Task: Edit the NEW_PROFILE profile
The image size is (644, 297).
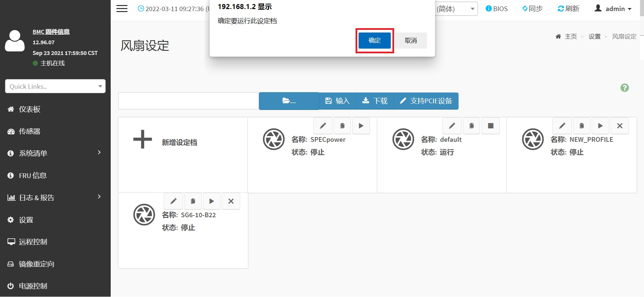Action: point(562,126)
